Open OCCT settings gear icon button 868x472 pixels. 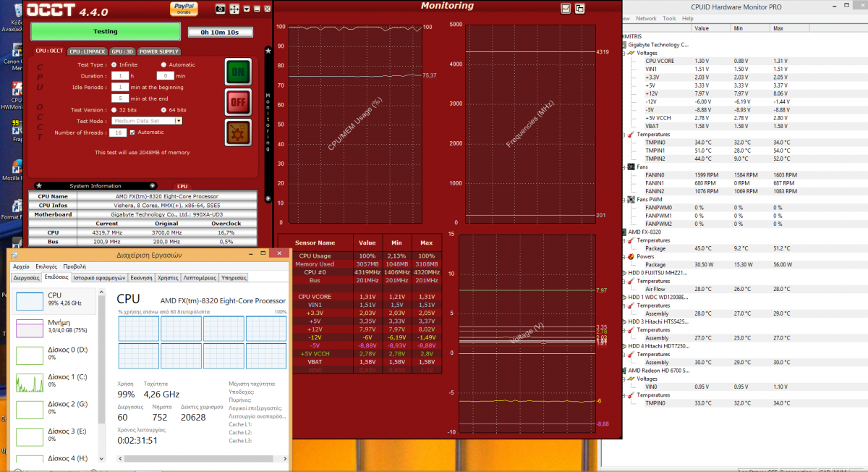coord(238,132)
